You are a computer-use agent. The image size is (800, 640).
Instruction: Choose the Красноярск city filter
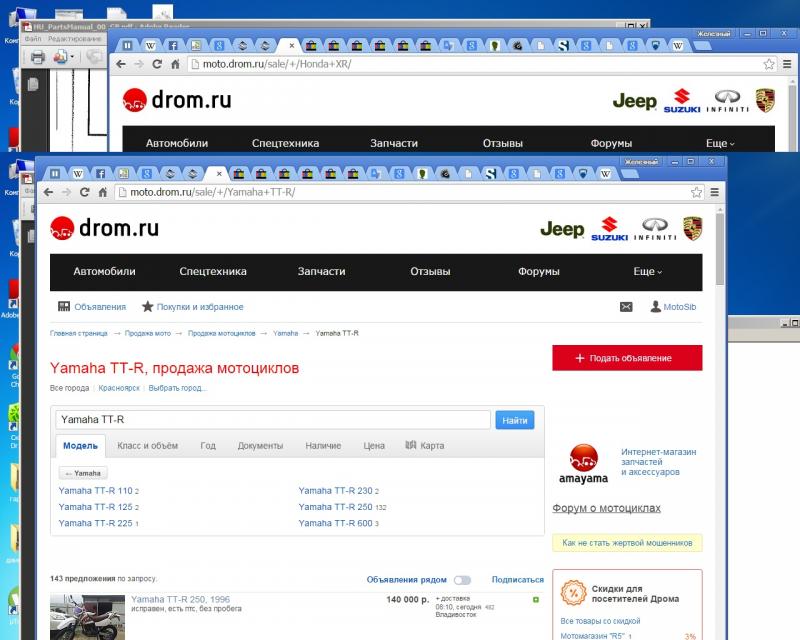coord(119,388)
